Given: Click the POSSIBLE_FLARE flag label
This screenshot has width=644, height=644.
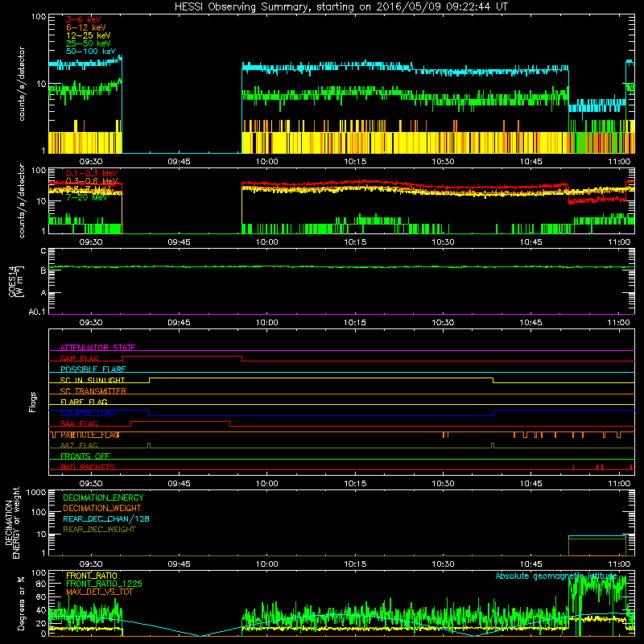Looking at the screenshot, I should (x=93, y=369).
